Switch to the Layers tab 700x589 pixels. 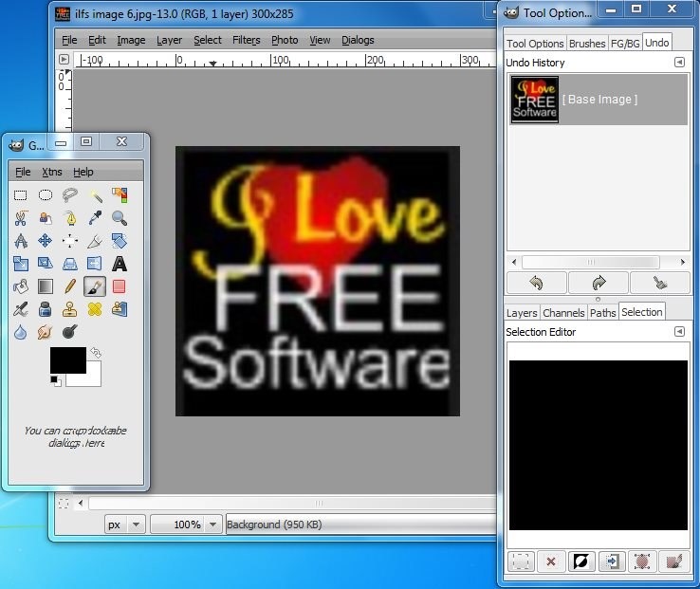pos(522,313)
